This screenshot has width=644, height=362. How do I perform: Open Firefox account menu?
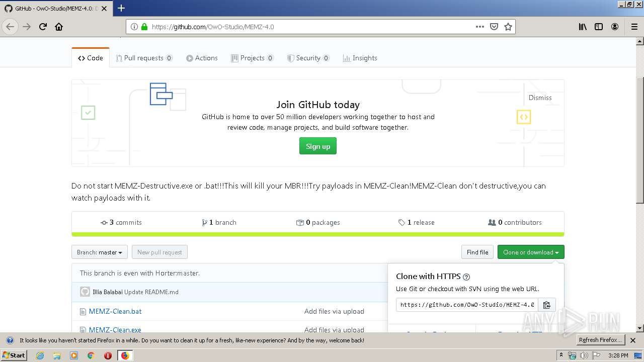[615, 27]
